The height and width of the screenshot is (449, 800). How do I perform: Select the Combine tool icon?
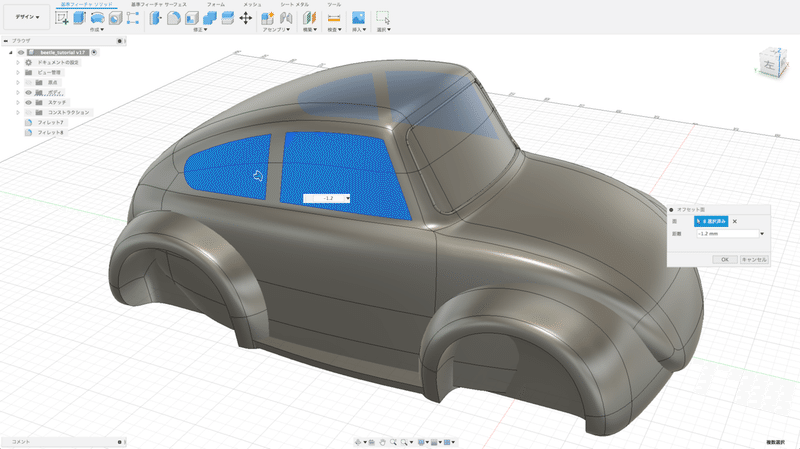tap(210, 18)
